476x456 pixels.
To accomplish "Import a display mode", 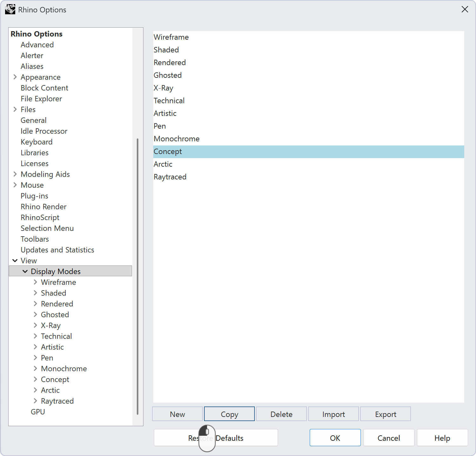I will pos(334,414).
